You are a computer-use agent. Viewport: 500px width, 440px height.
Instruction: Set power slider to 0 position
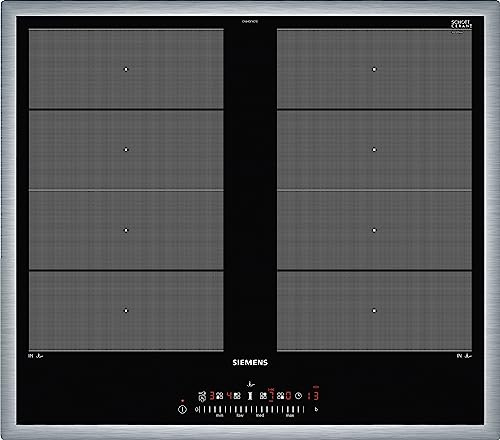point(197,409)
